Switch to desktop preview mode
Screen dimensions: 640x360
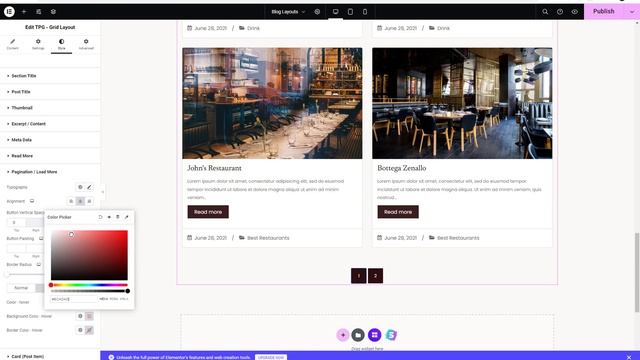pyautogui.click(x=336, y=12)
